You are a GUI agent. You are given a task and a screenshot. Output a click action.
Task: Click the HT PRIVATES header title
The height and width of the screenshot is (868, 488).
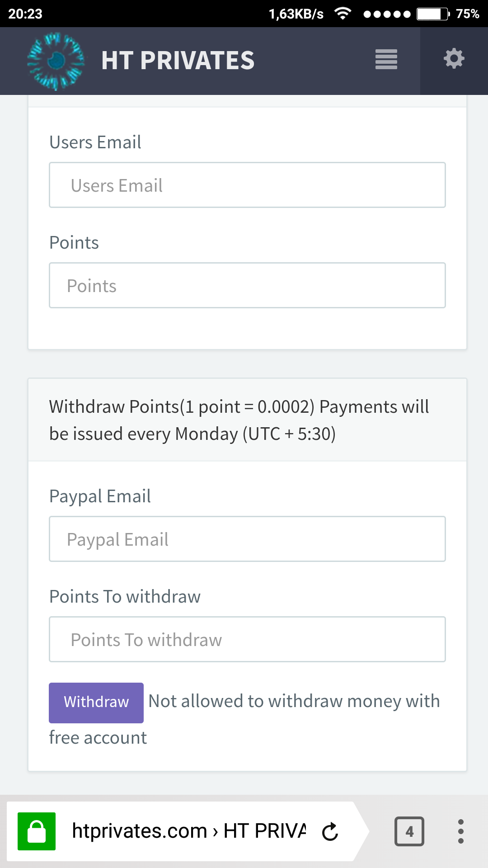coord(178,61)
